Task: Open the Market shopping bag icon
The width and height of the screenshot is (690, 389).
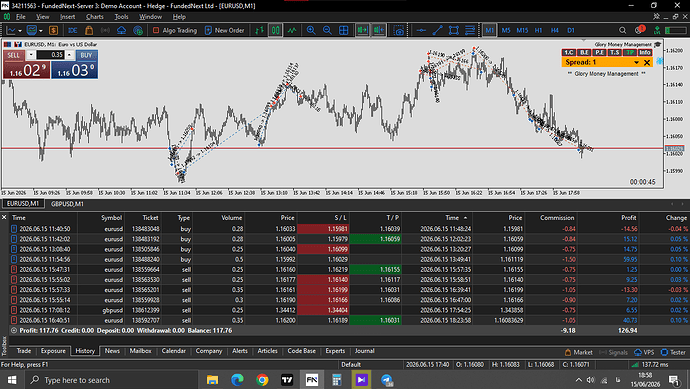Action: point(89,30)
